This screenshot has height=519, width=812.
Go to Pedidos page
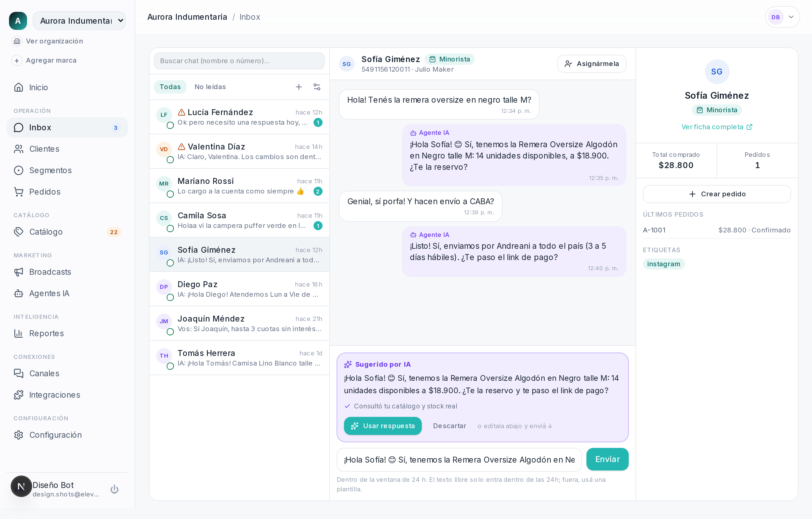[67, 192]
